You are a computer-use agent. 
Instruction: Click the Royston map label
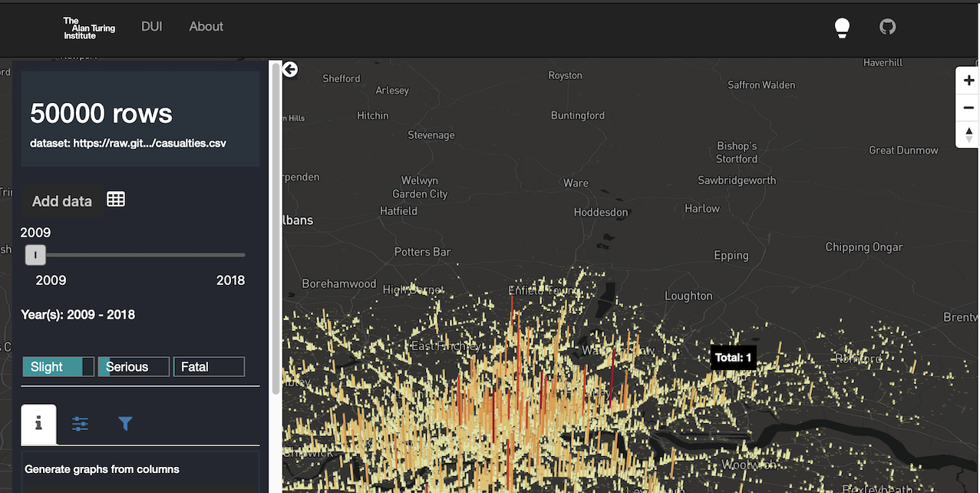point(566,75)
